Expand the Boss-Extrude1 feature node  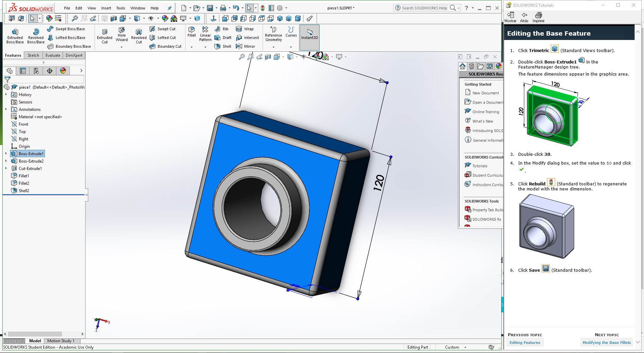6,153
